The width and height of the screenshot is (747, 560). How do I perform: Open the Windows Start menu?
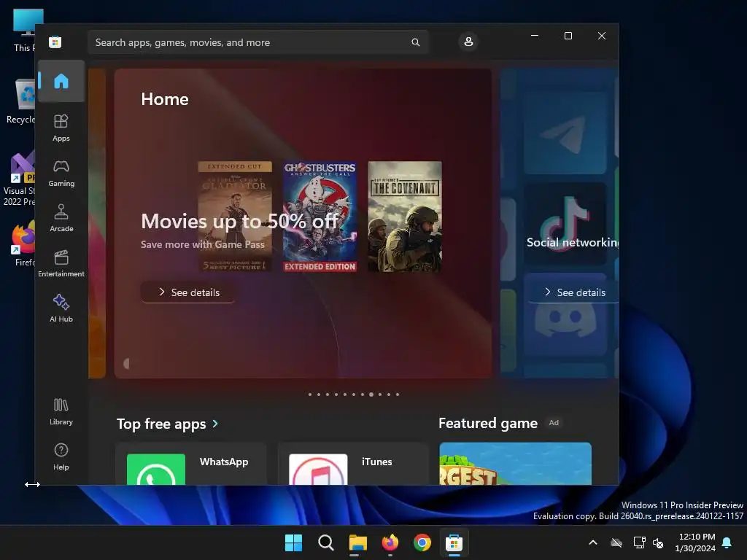[293, 542]
